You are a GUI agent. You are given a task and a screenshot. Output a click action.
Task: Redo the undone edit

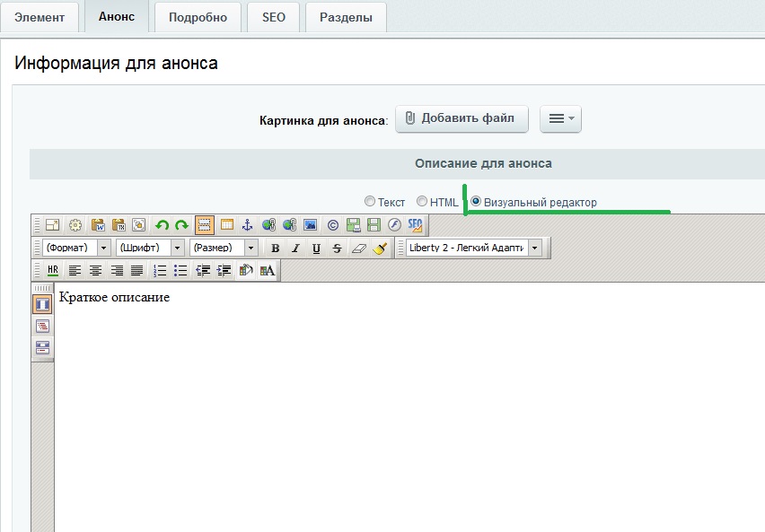[182, 225]
